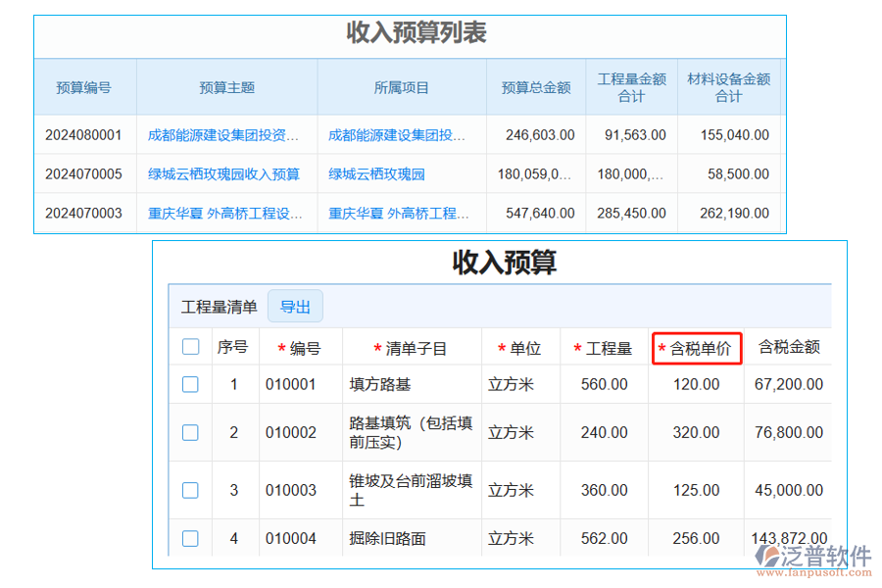
Task: 打开绿城云栖玫瑰园收入预算链接
Action: pyautogui.click(x=226, y=173)
